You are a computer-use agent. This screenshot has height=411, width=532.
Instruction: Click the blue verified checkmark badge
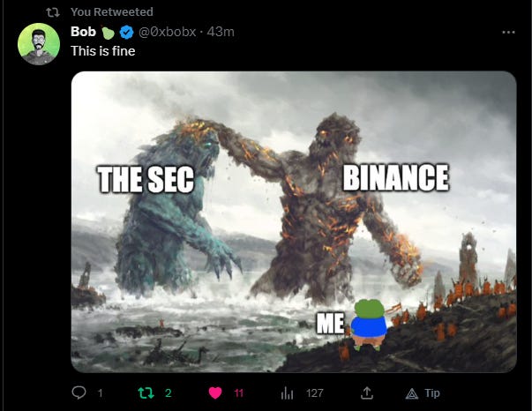pos(127,32)
